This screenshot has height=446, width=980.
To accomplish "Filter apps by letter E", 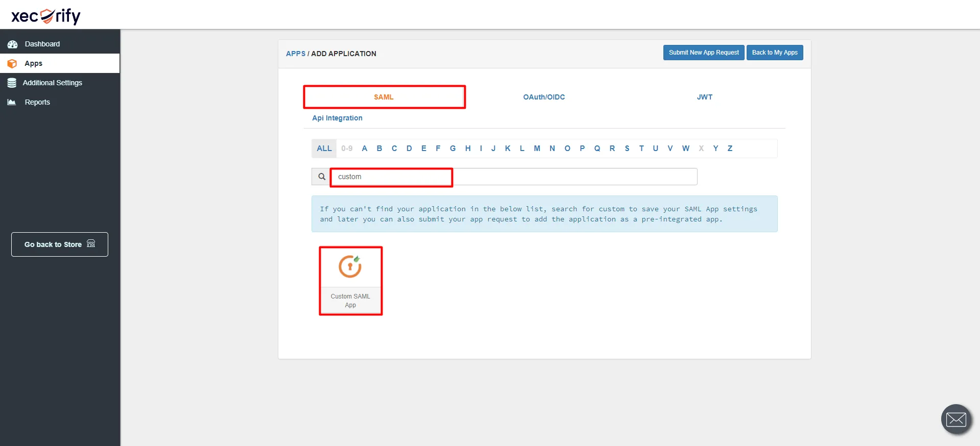I will (x=424, y=148).
